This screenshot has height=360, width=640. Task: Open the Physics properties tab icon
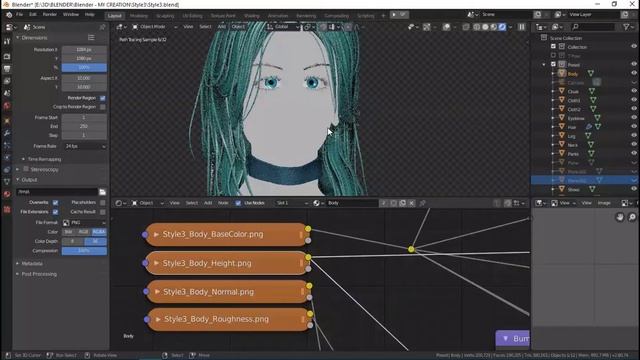[7, 158]
